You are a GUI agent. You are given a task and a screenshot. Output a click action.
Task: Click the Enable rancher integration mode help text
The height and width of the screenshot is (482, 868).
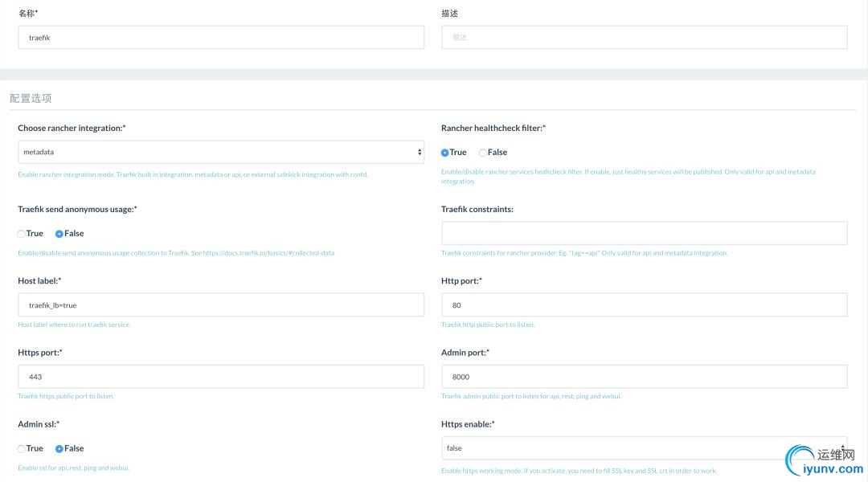193,174
